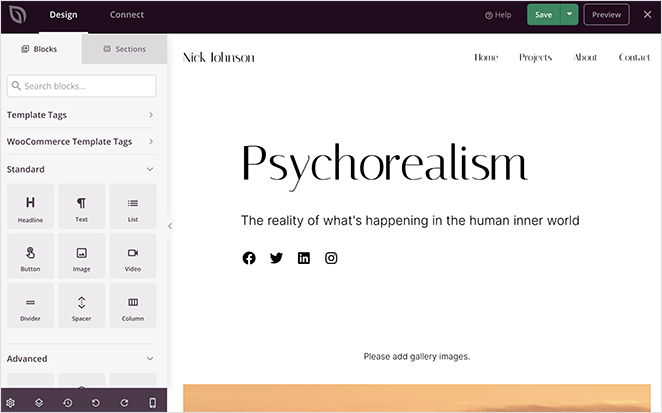This screenshot has width=662, height=413.
Task: Open global settings gear in bottom bar
Action: pos(11,402)
